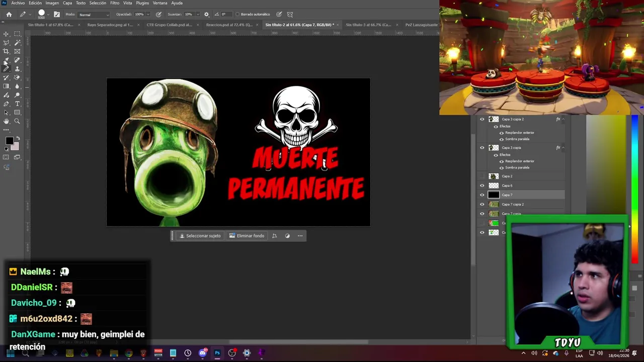644x362 pixels.
Task: Select the Magic Wand tool
Action: click(17, 43)
